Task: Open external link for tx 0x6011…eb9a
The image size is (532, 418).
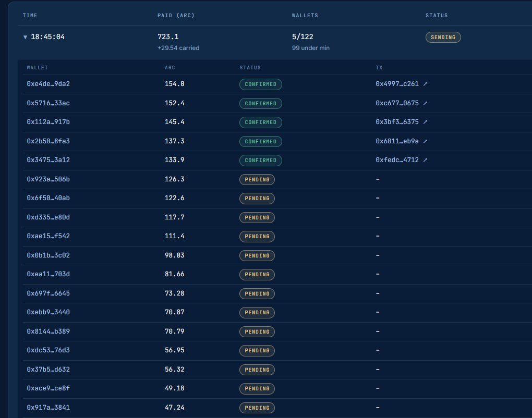Action: pos(425,141)
